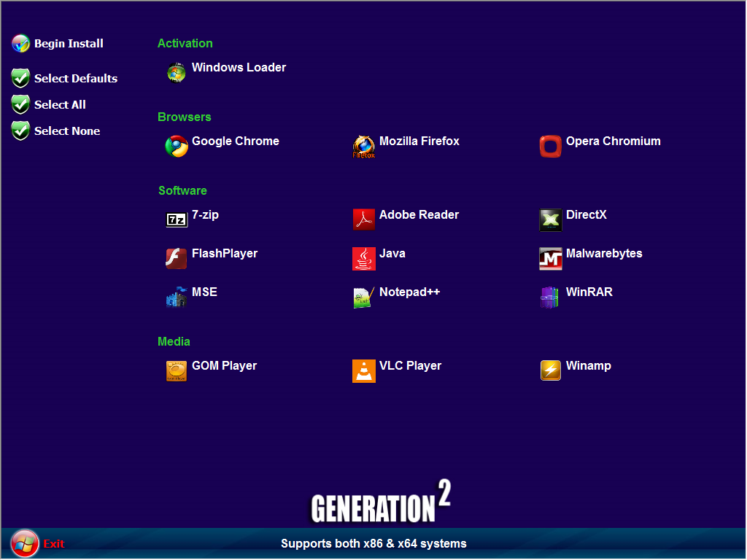This screenshot has height=560, width=747.
Task: Click the 7-zip label
Action: pyautogui.click(x=205, y=215)
